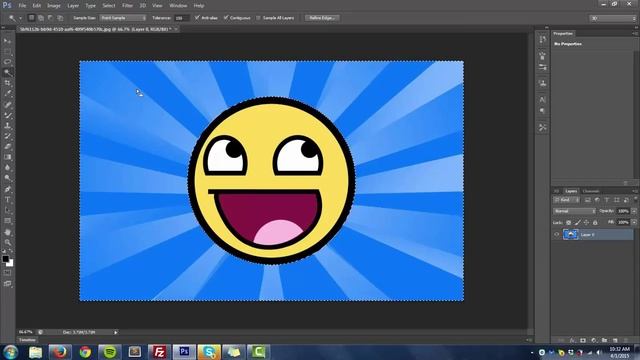Toggle the Anti-alias checkbox
The height and width of the screenshot is (360, 640).
pos(197,18)
